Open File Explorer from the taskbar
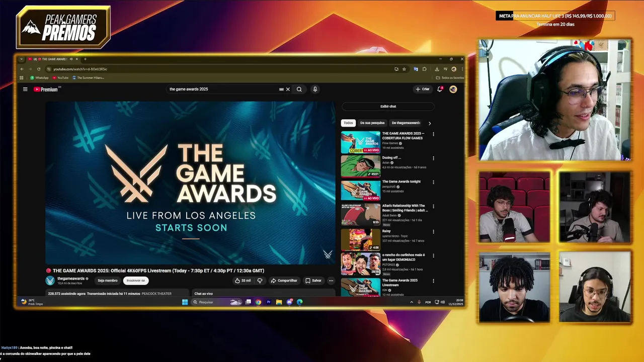Screen dimensions: 644x362 [x=279, y=302]
